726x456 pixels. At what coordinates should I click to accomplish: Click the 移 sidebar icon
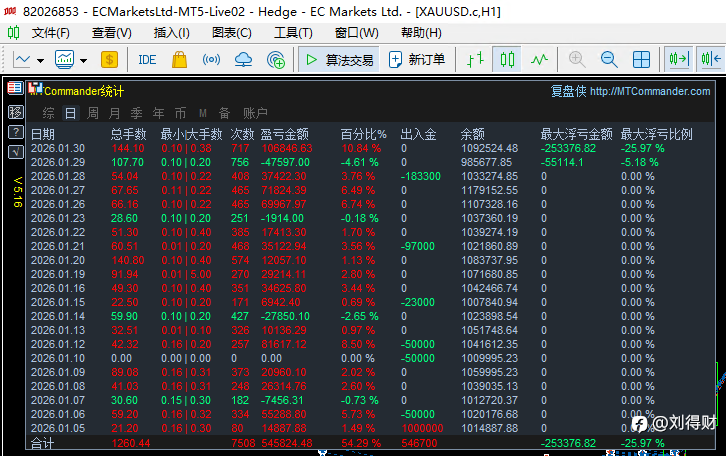15,112
